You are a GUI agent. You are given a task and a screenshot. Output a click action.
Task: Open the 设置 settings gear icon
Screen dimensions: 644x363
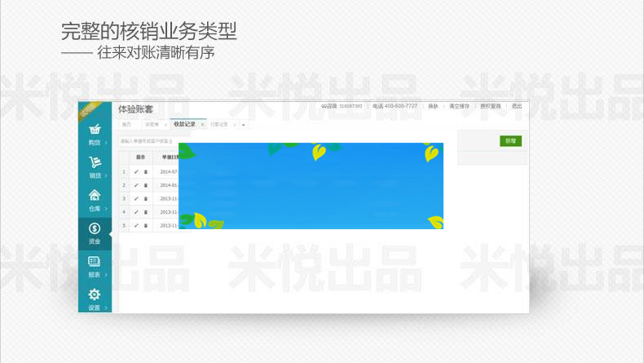(x=95, y=294)
